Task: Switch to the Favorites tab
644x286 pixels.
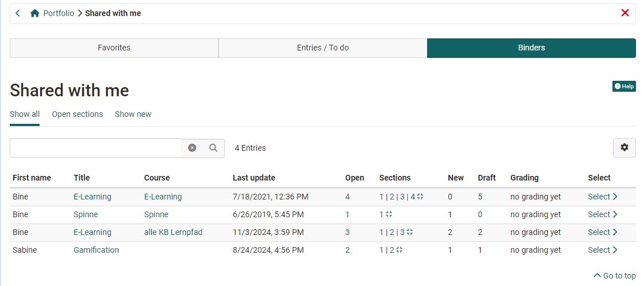Action: pyautogui.click(x=114, y=48)
